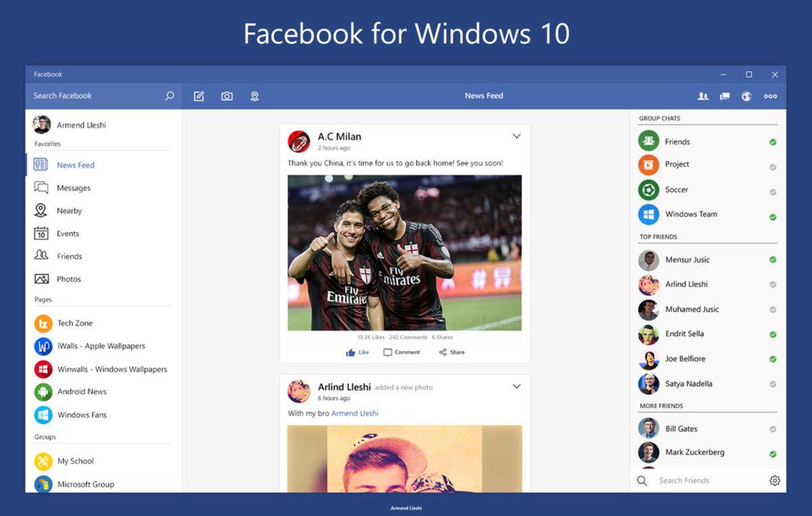Share the A.C Milan post
This screenshot has width=812, height=516.
tap(451, 352)
